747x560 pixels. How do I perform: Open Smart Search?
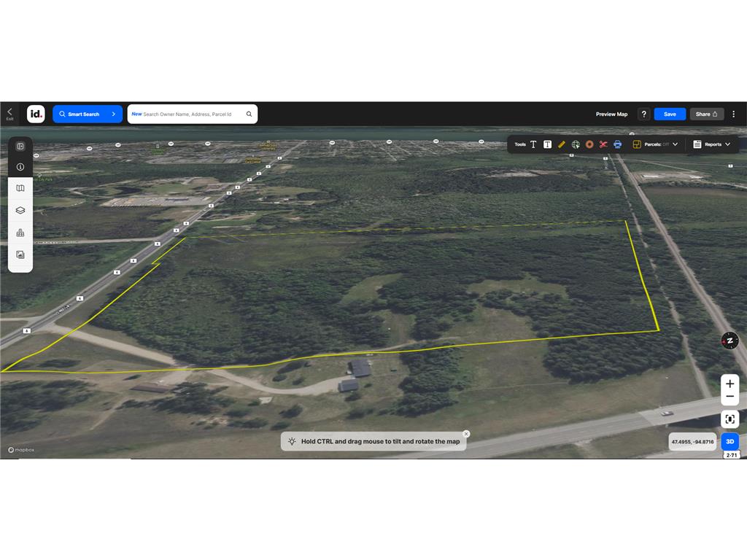(x=88, y=114)
